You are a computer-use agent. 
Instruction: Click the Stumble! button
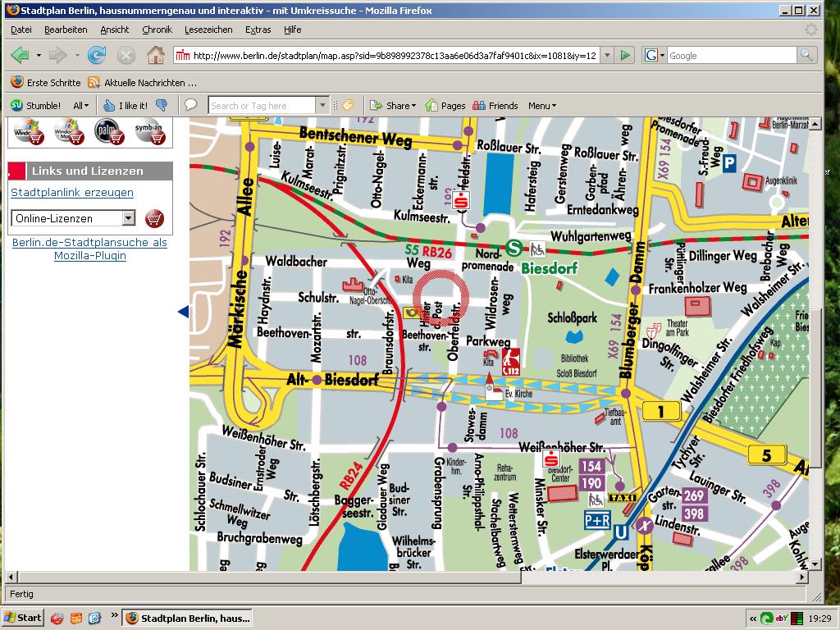click(x=36, y=105)
